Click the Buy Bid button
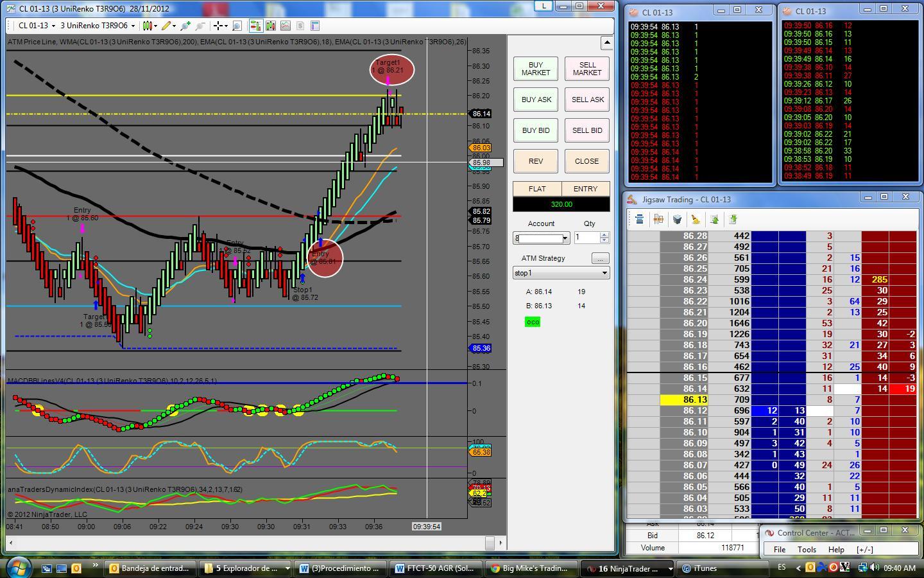This screenshot has width=924, height=578. pyautogui.click(x=536, y=130)
